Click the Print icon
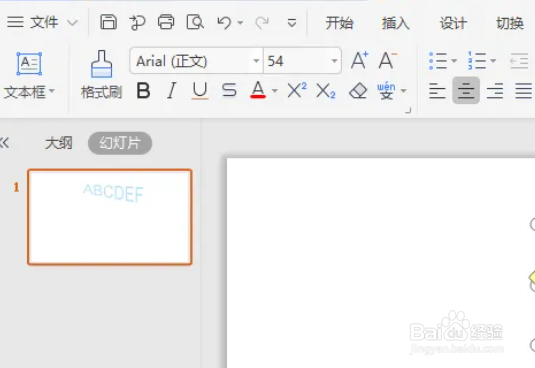The height and width of the screenshot is (368, 535). [166, 23]
